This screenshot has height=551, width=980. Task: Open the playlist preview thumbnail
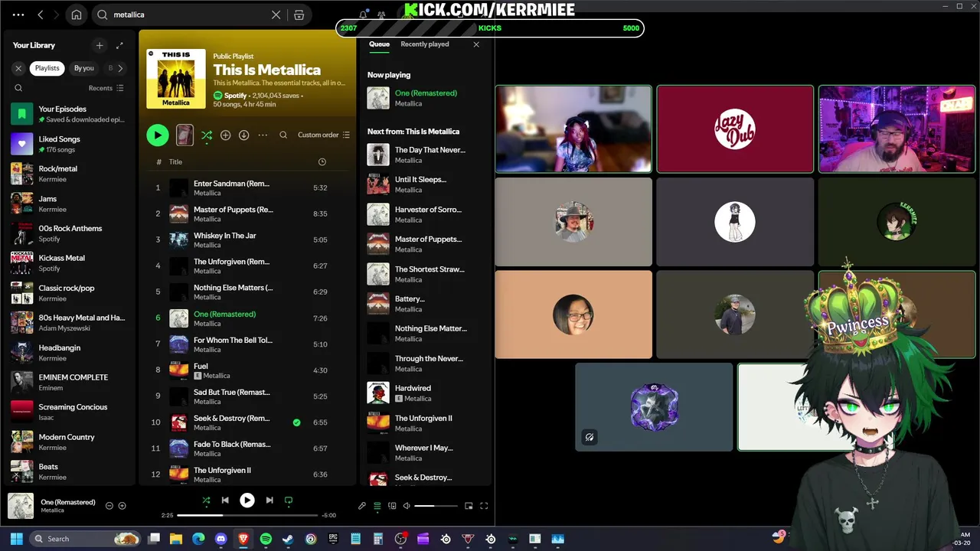point(185,135)
